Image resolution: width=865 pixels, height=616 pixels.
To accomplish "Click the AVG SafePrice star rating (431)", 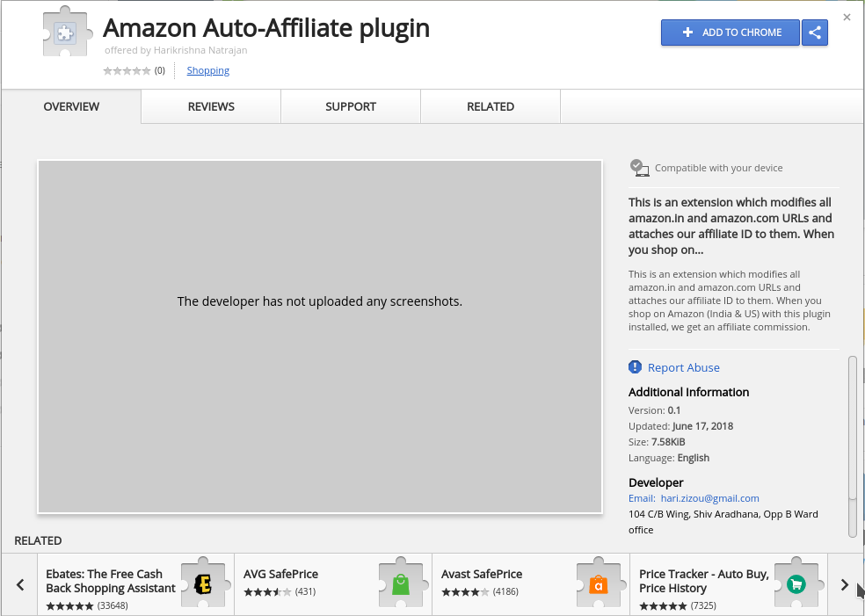I will (280, 591).
